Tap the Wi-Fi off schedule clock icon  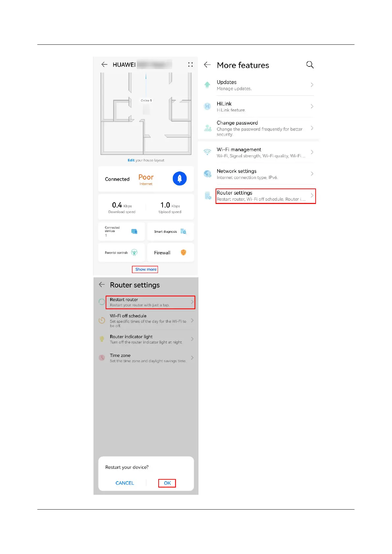click(102, 320)
